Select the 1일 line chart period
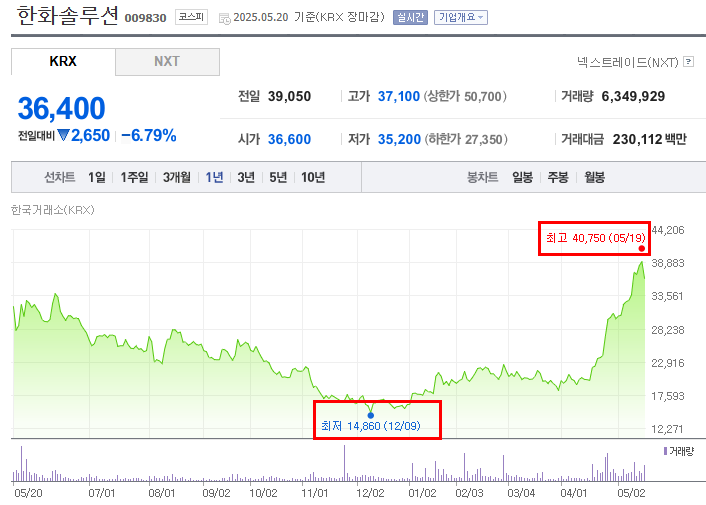 point(97,177)
